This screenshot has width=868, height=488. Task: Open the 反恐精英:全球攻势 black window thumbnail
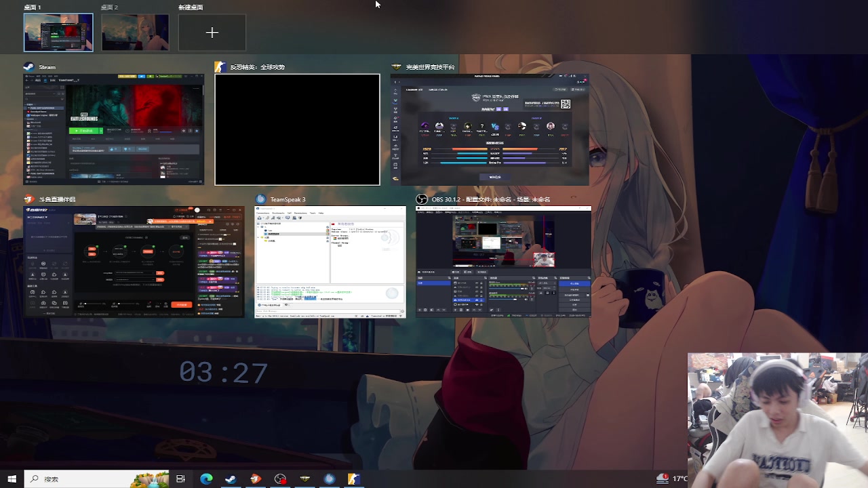[x=297, y=129]
